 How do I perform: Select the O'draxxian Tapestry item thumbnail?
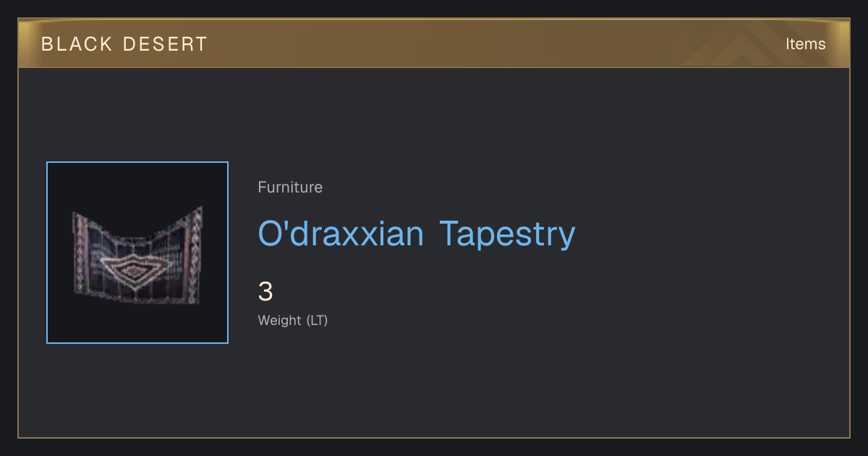[137, 253]
